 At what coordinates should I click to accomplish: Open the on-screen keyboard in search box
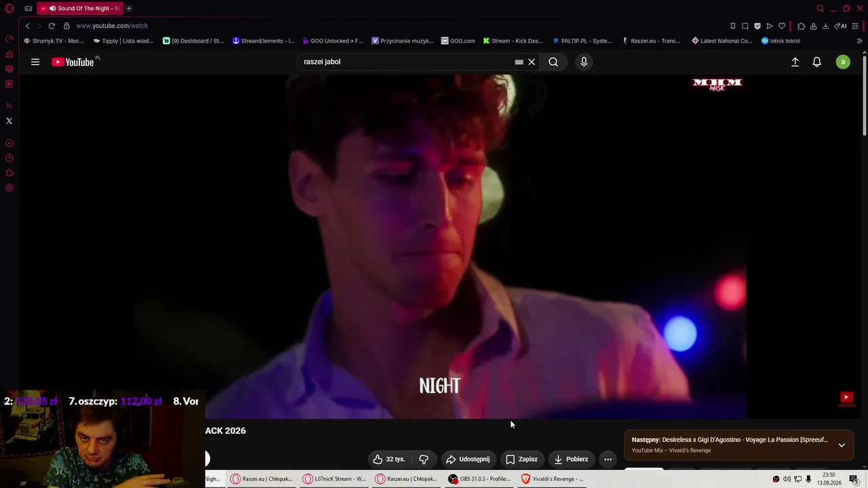(519, 62)
